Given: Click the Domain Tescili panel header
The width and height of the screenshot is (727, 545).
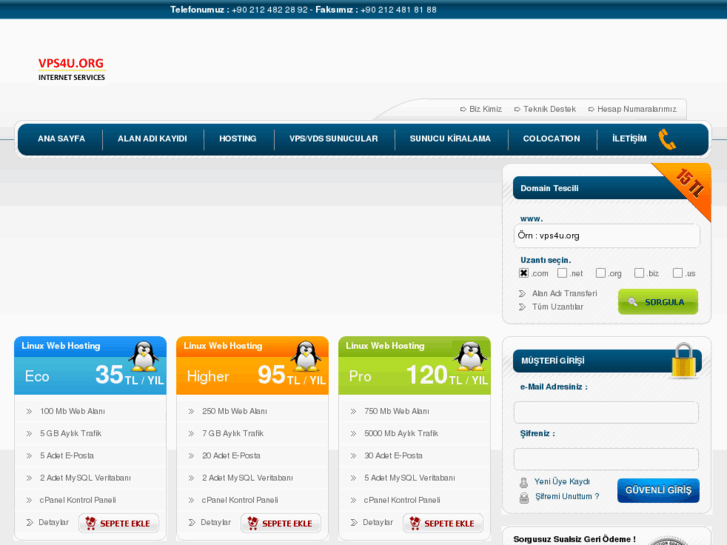Looking at the screenshot, I should click(x=607, y=188).
